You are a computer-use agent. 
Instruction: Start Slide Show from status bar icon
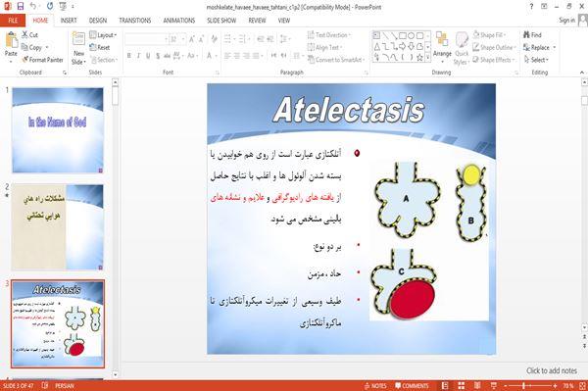pos(494,385)
